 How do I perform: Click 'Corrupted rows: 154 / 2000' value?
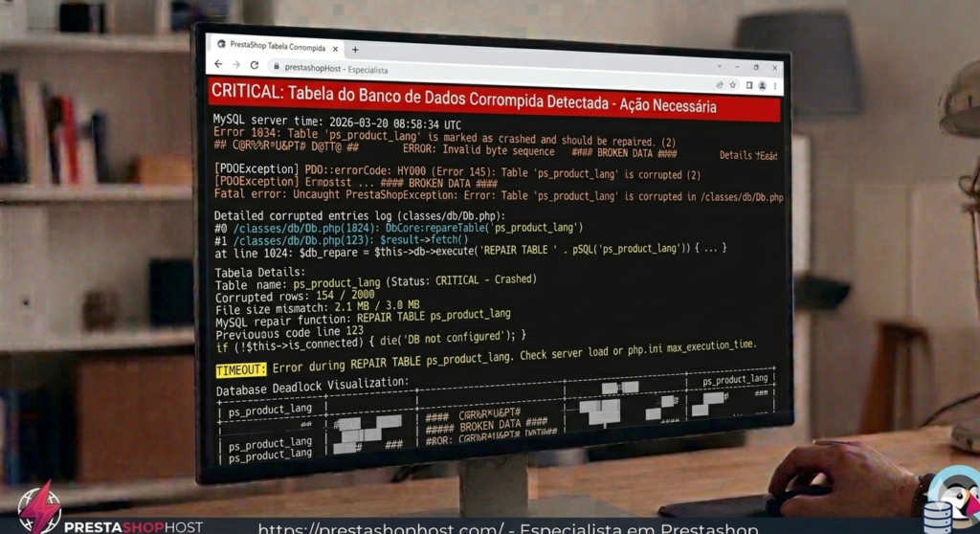[295, 295]
